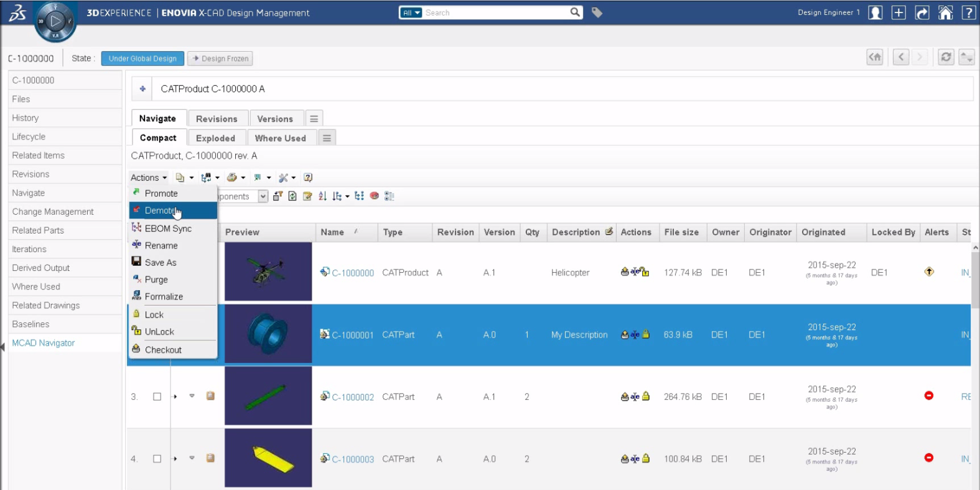This screenshot has width=980, height=490.
Task: Tick the checkbox for row 4
Action: point(157,459)
